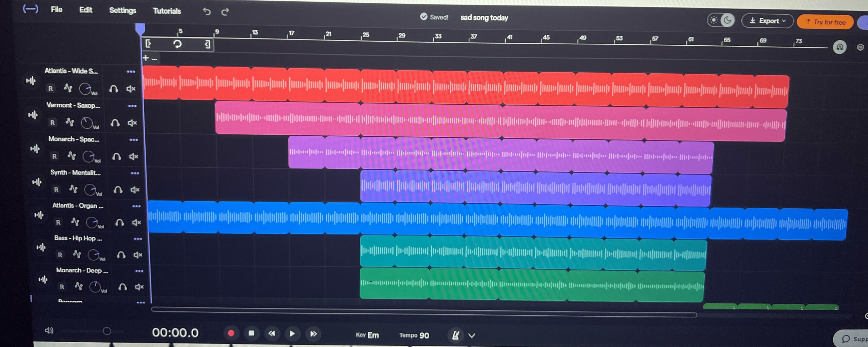This screenshot has height=347, width=868.
Task: Toggle record arm on Synth Mentality track
Action: pyautogui.click(x=56, y=190)
